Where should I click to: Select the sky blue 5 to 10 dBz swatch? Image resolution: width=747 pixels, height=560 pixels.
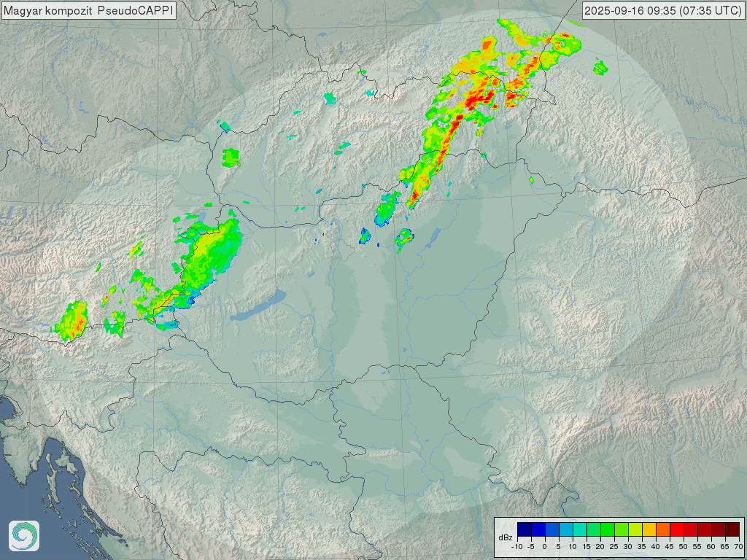(x=566, y=529)
